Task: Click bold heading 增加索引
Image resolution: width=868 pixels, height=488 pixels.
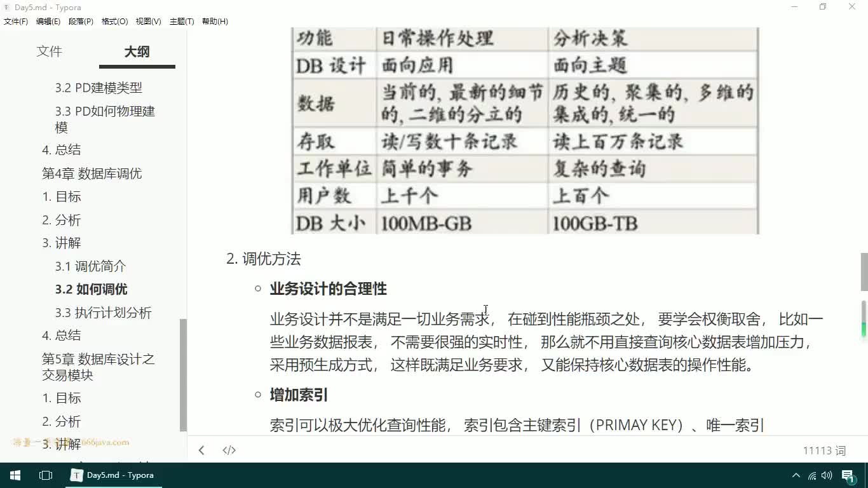Action: coord(299,395)
